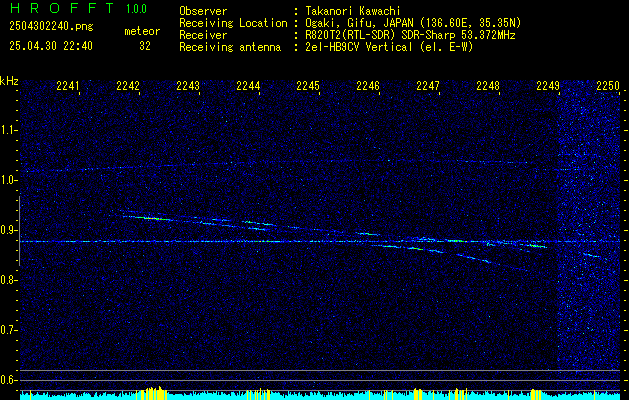Click the 'Receiving Location' label

[233, 23]
